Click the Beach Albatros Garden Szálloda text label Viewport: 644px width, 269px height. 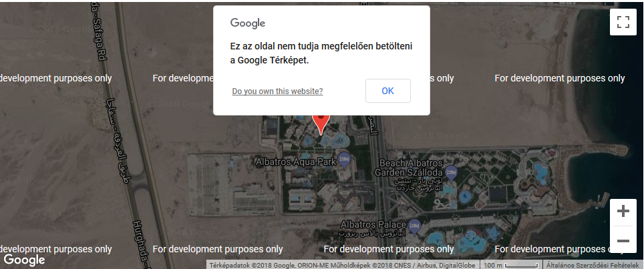[408, 168]
